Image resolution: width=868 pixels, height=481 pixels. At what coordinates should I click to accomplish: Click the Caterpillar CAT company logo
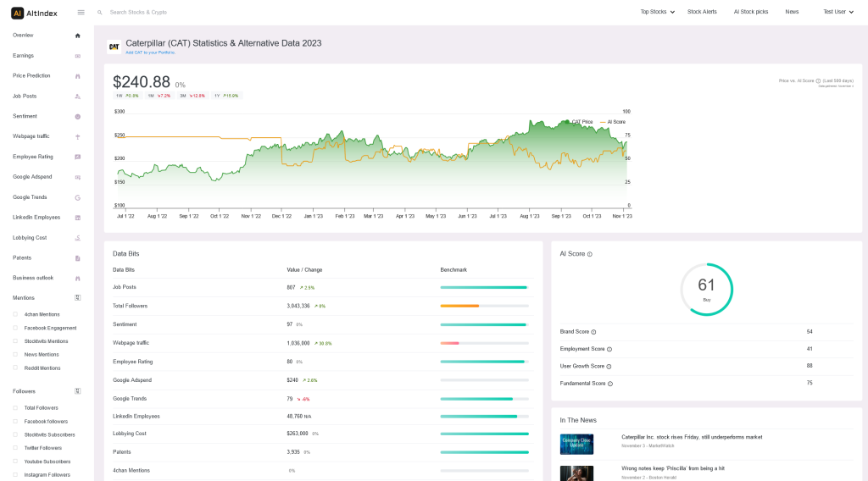[x=114, y=47]
